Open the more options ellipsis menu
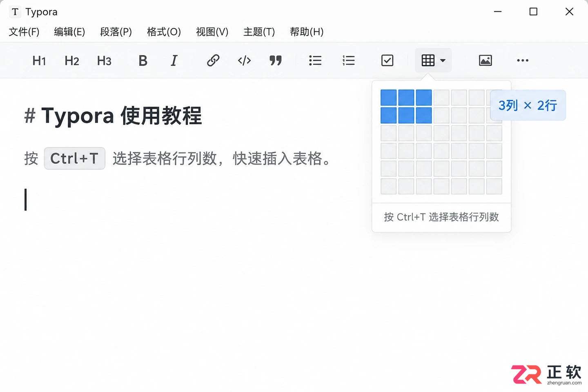Screen dimensions: 588x392 click(523, 60)
